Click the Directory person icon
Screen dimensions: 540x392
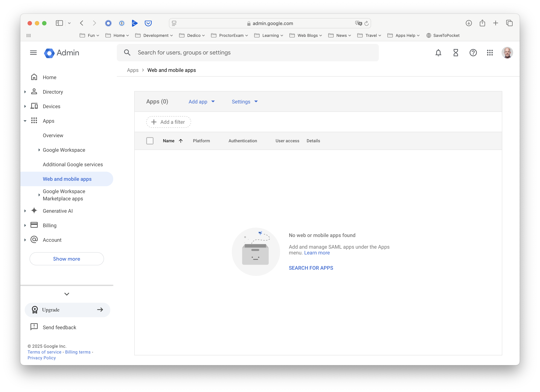[34, 91]
